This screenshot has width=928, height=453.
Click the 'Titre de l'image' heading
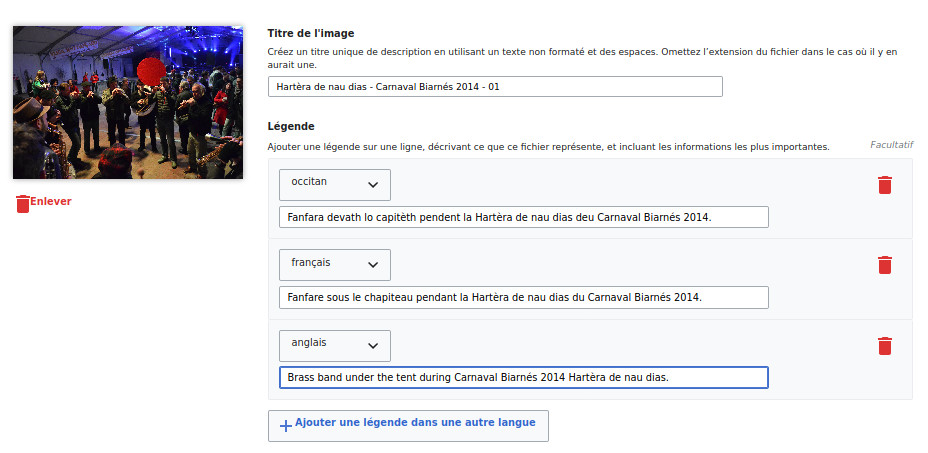[x=311, y=33]
